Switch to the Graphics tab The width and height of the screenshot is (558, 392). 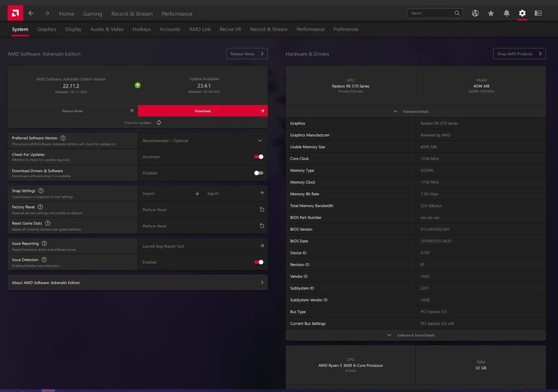[47, 29]
